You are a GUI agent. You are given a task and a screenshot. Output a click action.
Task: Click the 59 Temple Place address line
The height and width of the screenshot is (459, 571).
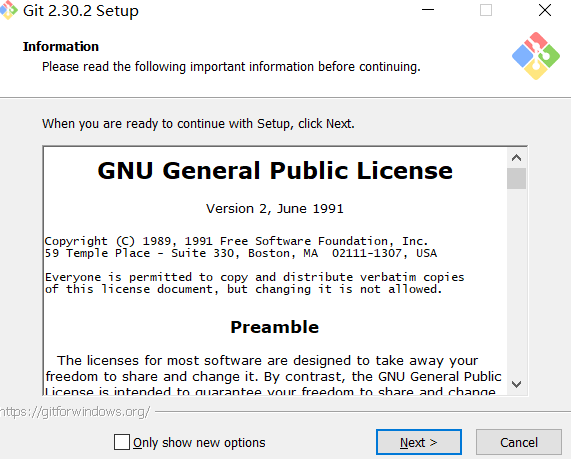(x=241, y=253)
